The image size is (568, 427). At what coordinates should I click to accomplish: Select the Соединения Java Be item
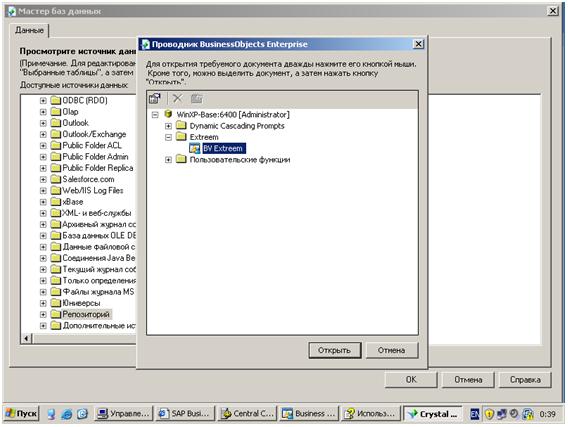click(99, 258)
